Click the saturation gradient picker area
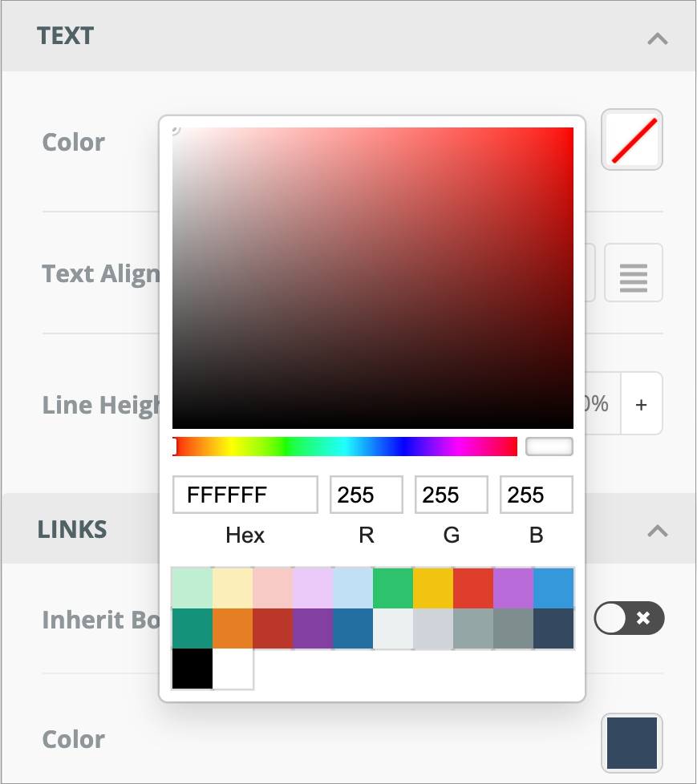 pos(373,277)
